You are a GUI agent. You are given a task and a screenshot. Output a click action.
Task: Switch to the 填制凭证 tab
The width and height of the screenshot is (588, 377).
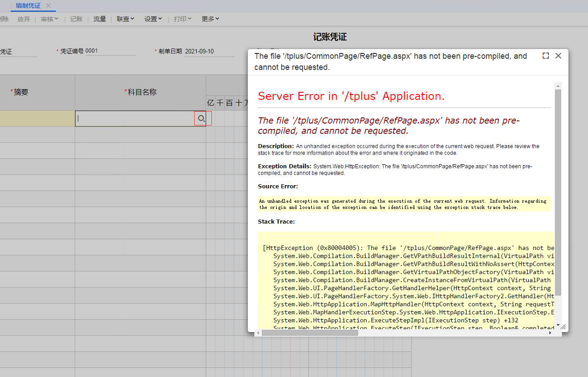pos(28,6)
